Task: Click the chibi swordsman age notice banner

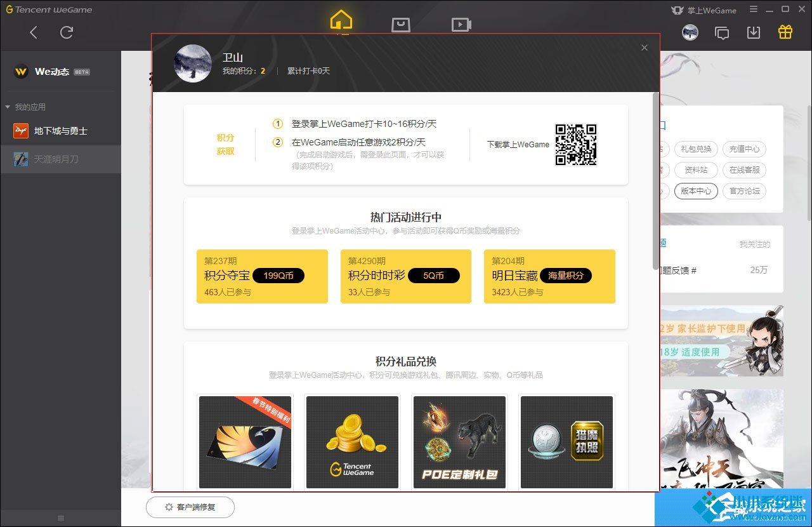Action: (722, 342)
